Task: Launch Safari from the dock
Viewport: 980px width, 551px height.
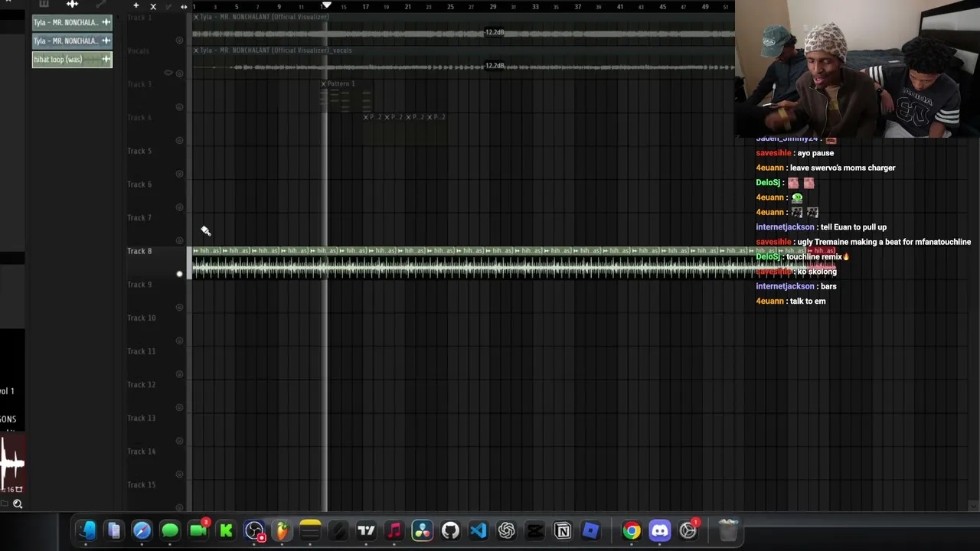Action: click(x=142, y=530)
